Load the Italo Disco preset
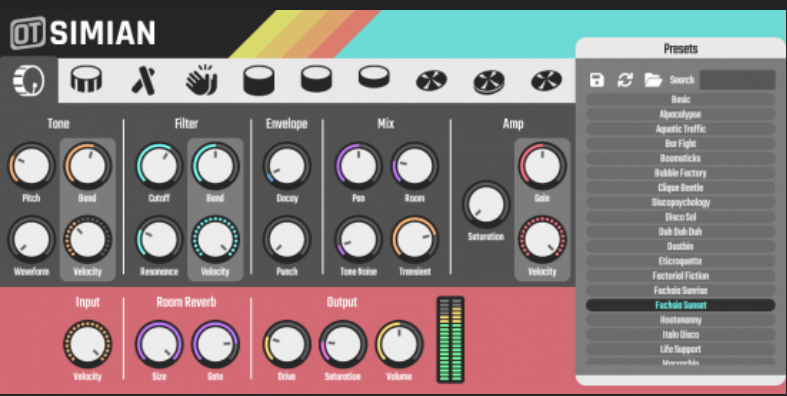787x396 pixels. tap(681, 334)
